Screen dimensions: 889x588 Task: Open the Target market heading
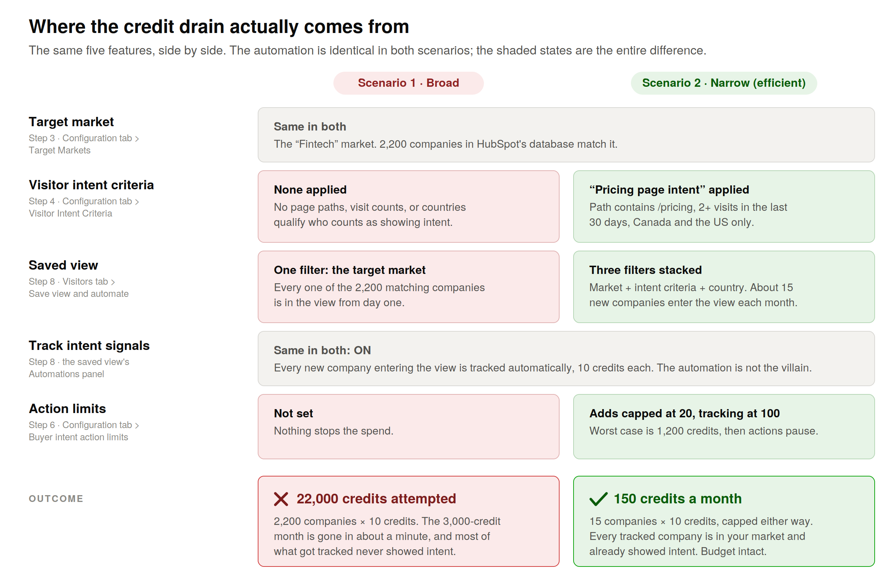pos(71,122)
